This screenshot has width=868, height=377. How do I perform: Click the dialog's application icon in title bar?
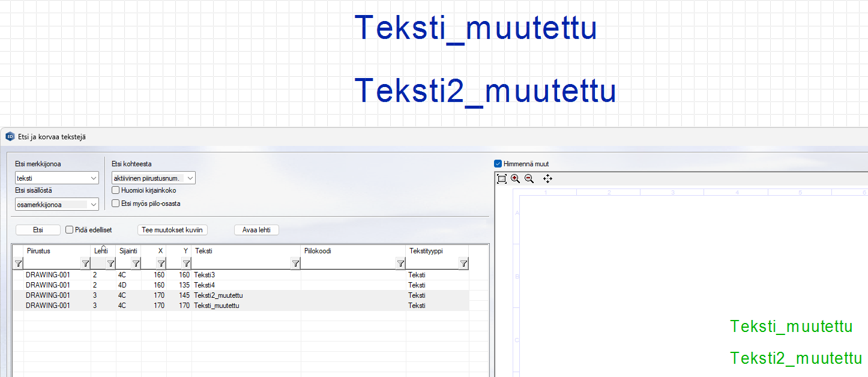(10, 137)
